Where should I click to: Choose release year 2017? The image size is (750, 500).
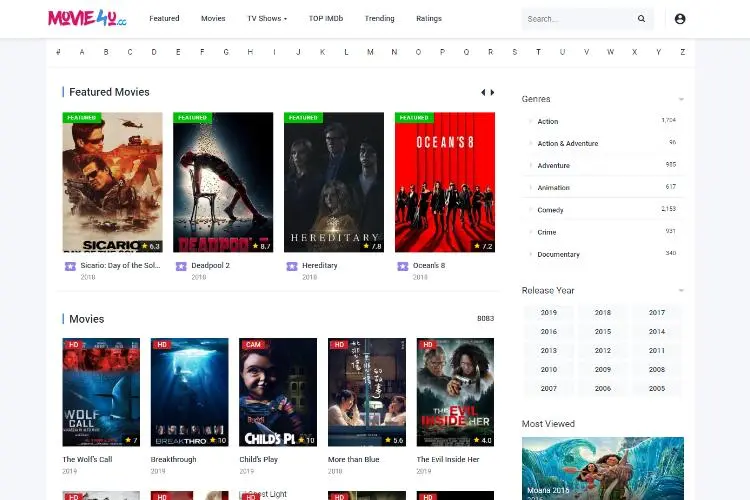pos(657,312)
